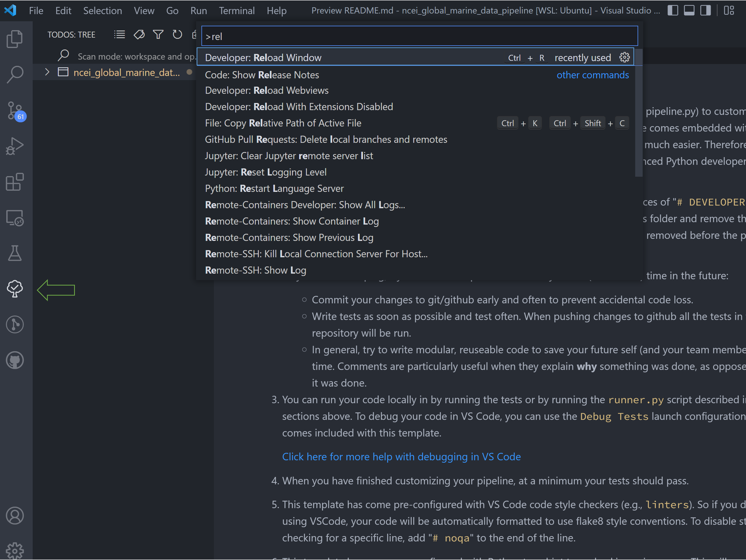Open the Explorer view in activity bar

tap(15, 39)
